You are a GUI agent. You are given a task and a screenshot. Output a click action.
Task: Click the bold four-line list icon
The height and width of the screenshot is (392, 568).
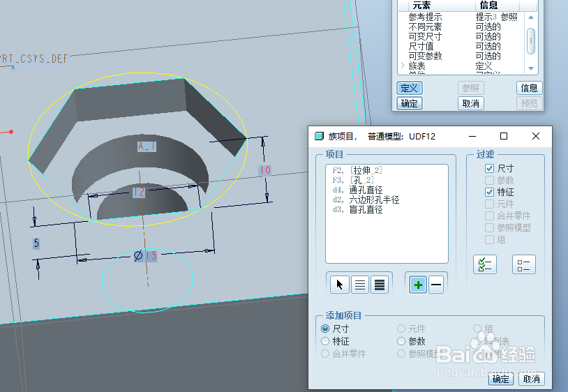click(x=380, y=285)
